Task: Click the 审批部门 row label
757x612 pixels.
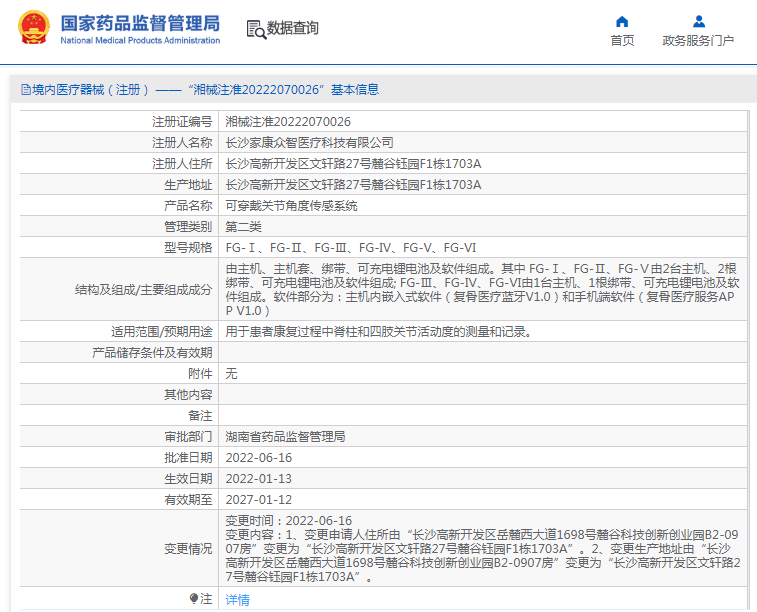Action: click(x=188, y=437)
